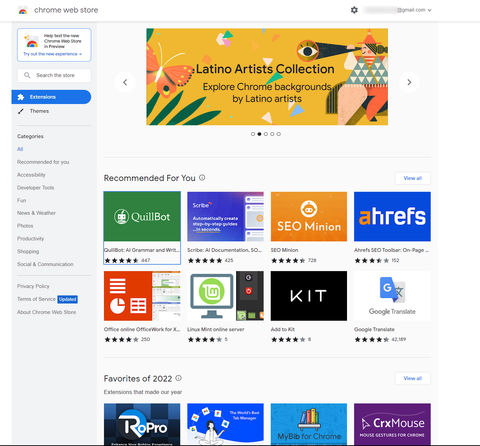
Task: Select the fourth carousel dot
Action: 272,134
